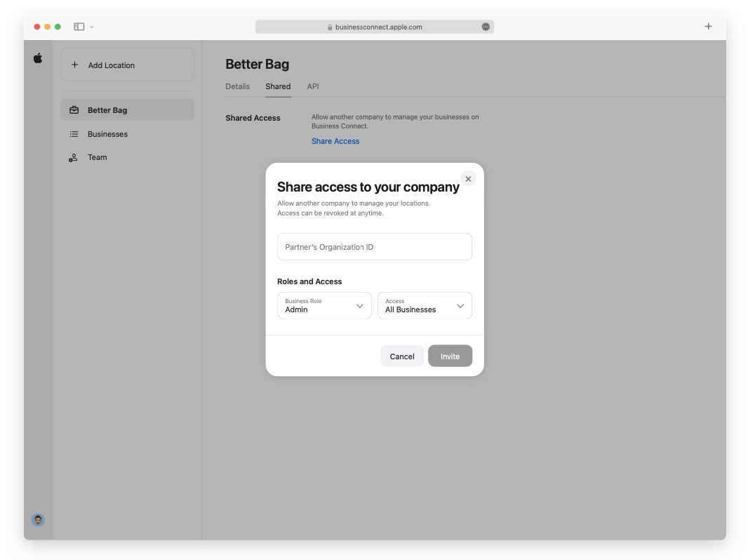Viewport: 748px width, 560px height.
Task: Click the page options icon in the address bar
Action: [486, 27]
